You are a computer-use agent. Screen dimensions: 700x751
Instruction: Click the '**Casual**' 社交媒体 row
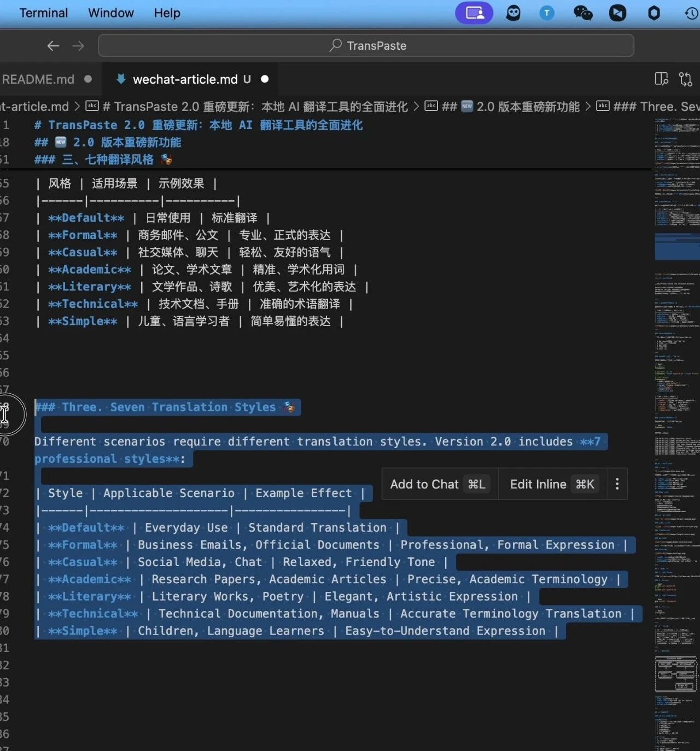[190, 253]
